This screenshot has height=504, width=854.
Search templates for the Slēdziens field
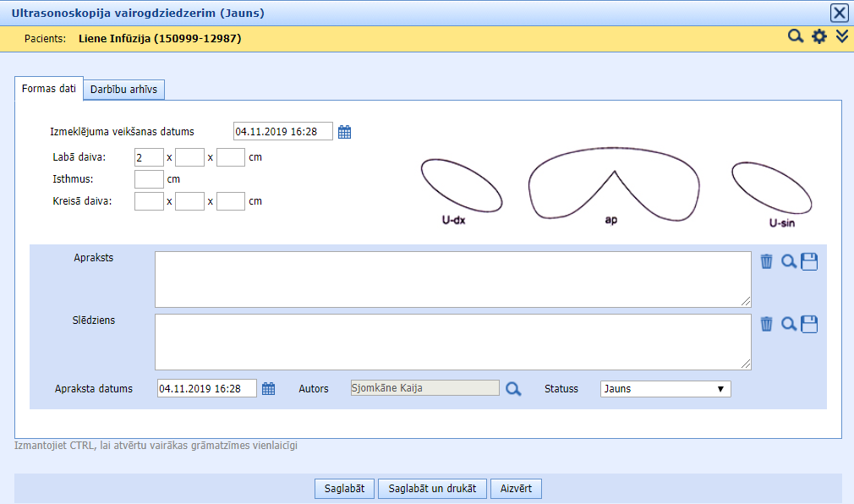[x=788, y=324]
